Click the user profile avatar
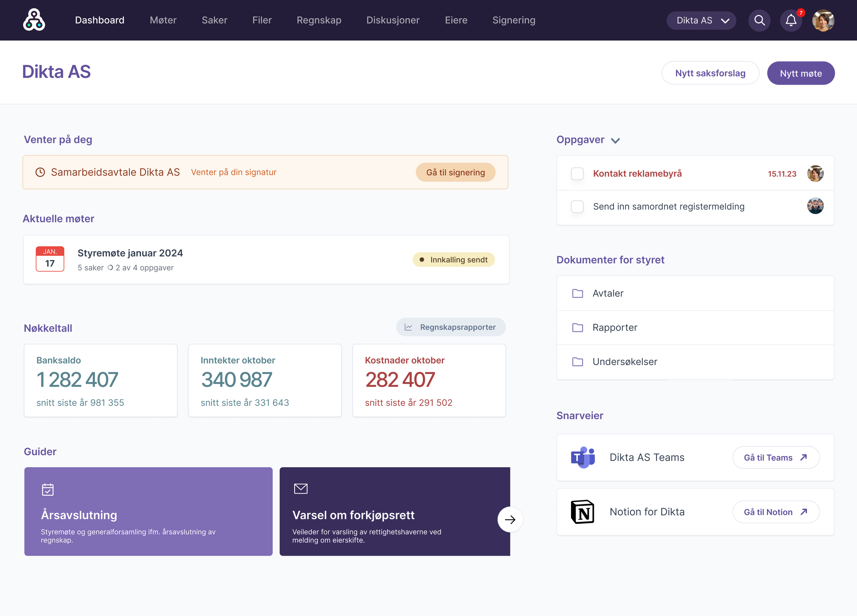The height and width of the screenshot is (616, 857). 823,20
